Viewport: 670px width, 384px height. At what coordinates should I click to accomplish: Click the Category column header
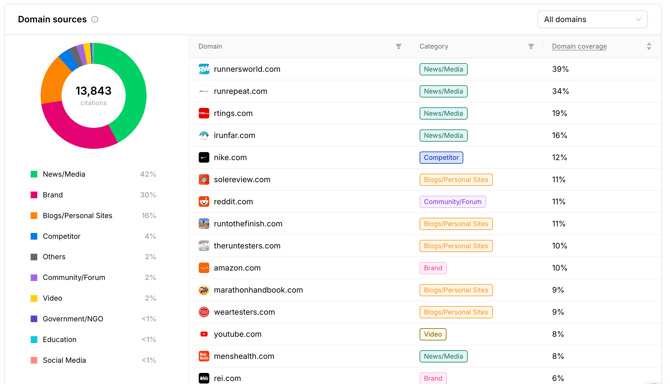[434, 46]
